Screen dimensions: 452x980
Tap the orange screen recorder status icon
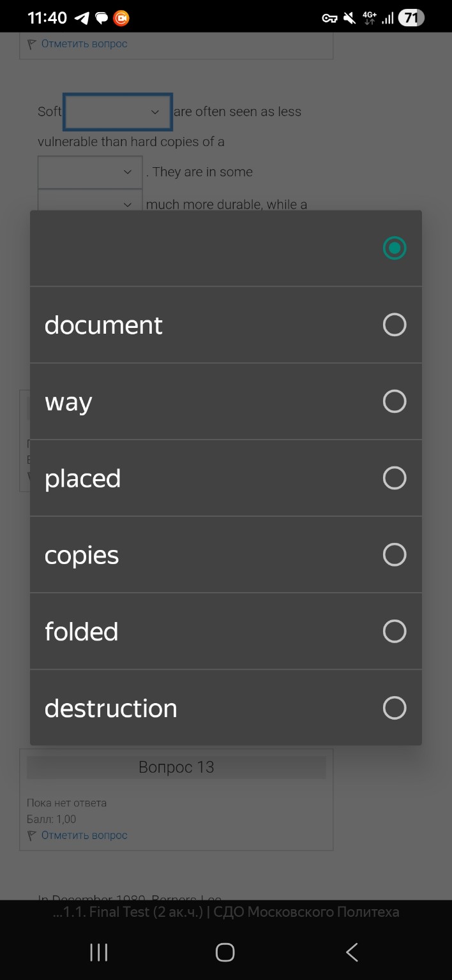[121, 18]
